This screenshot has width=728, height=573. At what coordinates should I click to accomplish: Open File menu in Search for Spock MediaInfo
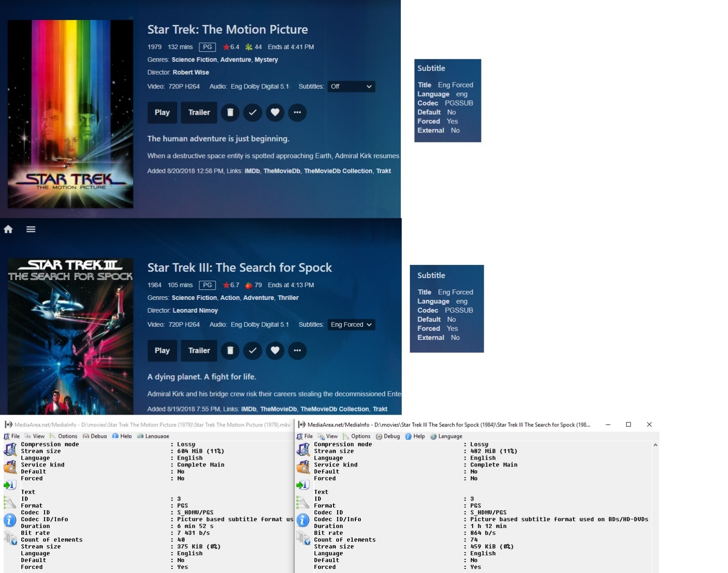pyautogui.click(x=305, y=436)
